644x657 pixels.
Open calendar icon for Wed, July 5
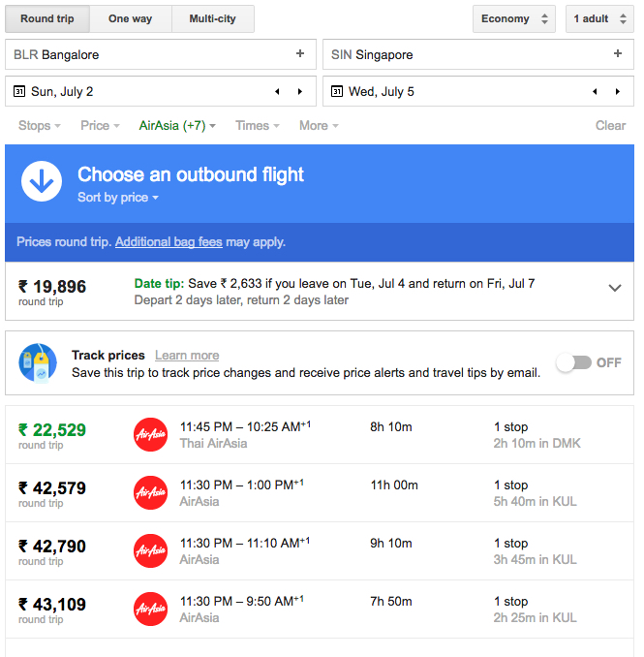tap(337, 91)
